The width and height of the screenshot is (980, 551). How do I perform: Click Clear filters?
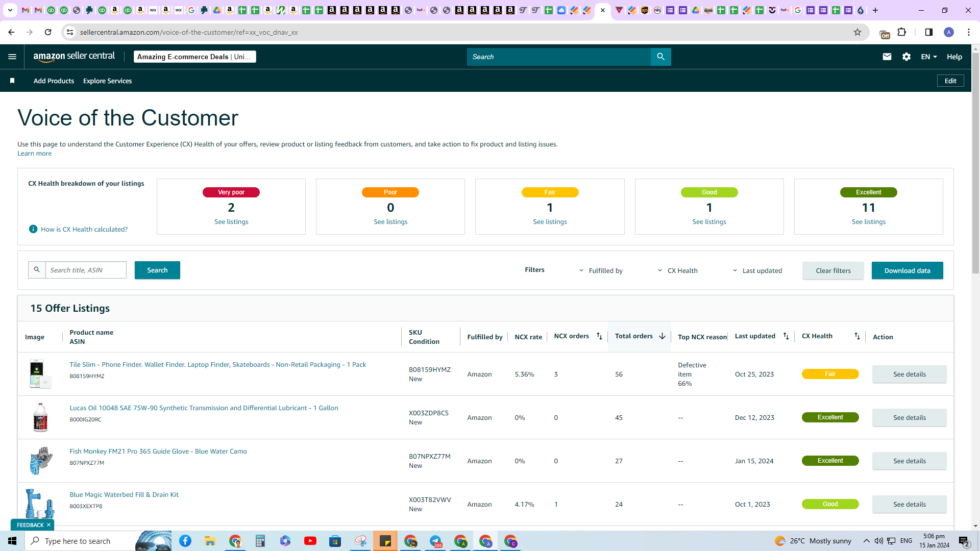(x=833, y=270)
